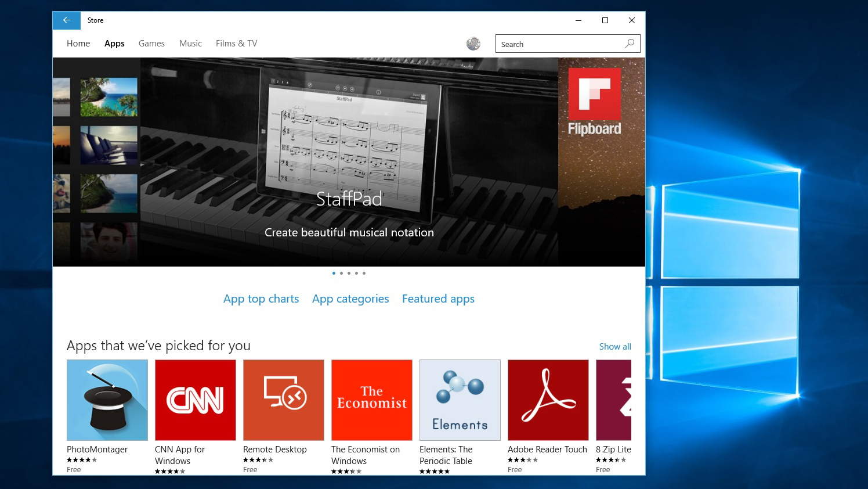Open the Adobe Reader Touch tile
Image resolution: width=868 pixels, height=489 pixels.
[x=548, y=400]
